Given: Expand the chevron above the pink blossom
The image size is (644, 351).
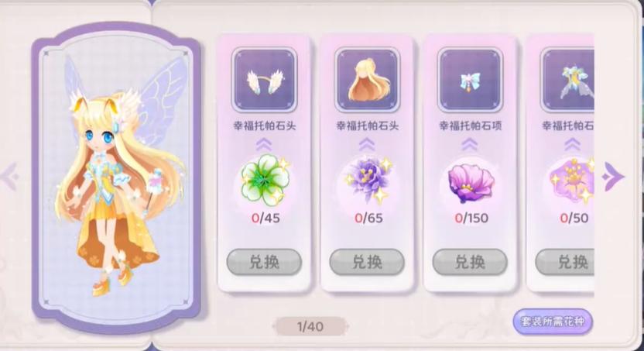Looking at the screenshot, I should click(573, 144).
